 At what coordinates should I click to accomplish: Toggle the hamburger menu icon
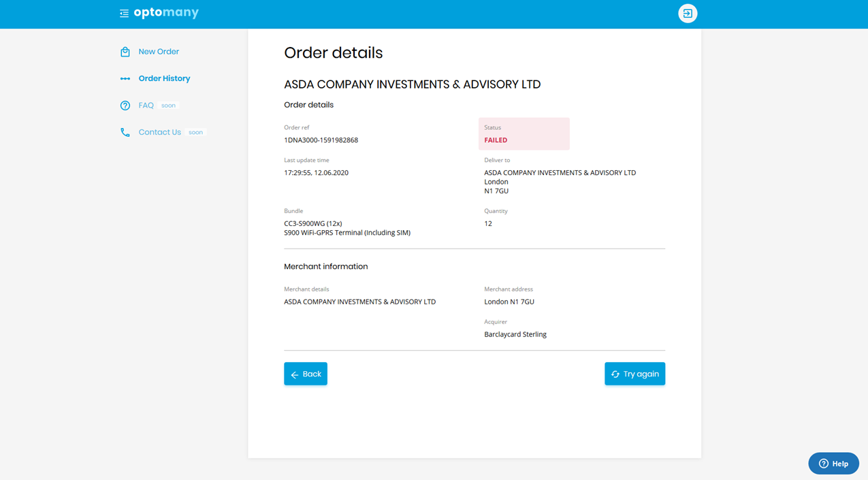[x=124, y=14]
